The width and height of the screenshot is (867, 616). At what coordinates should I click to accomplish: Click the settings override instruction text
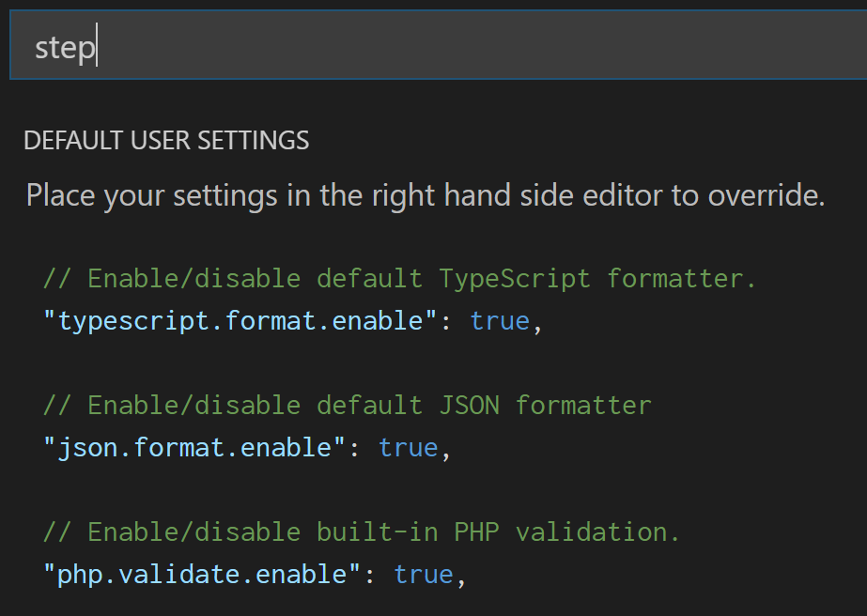coord(425,194)
